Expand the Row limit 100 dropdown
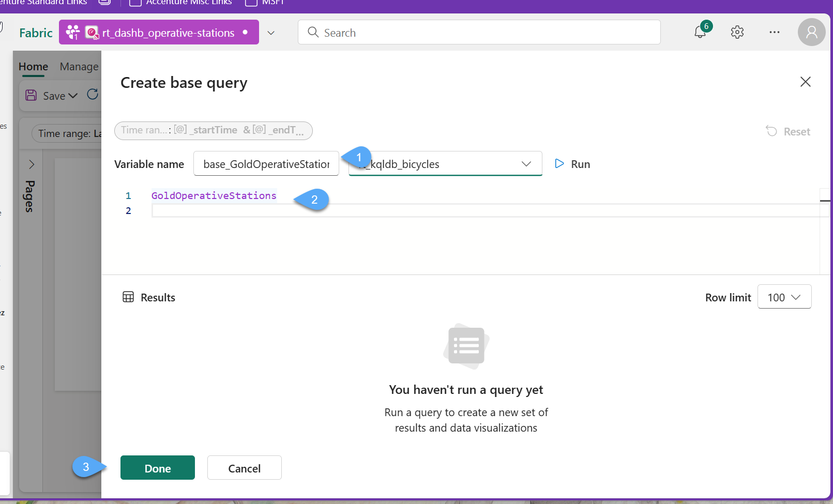 pyautogui.click(x=784, y=297)
